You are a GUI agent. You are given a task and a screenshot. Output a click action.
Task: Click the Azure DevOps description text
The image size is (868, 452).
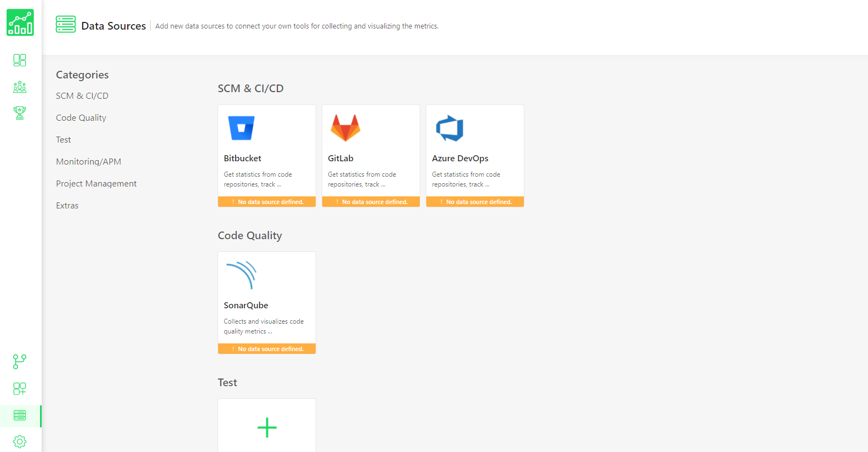466,179
